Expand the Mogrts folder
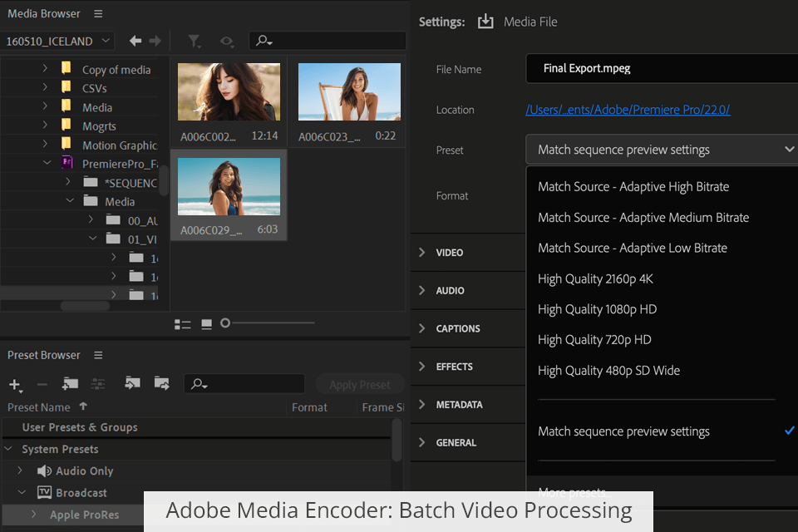This screenshot has height=532, width=798. 45,124
